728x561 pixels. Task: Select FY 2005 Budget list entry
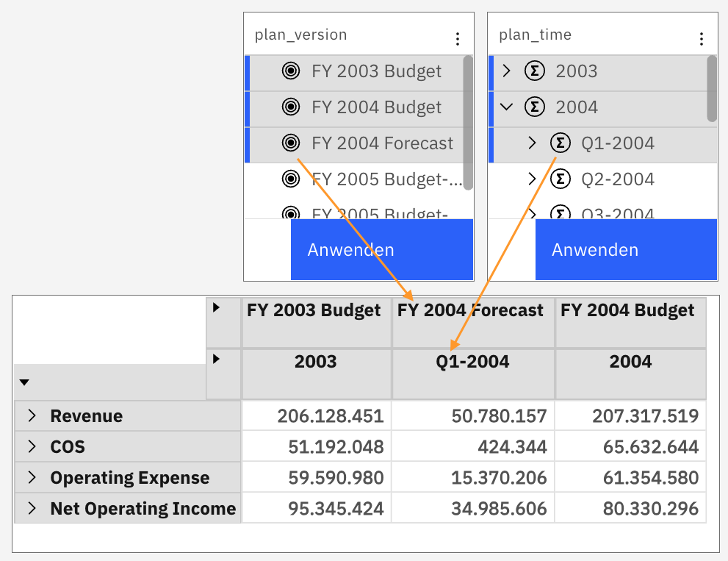click(x=386, y=179)
